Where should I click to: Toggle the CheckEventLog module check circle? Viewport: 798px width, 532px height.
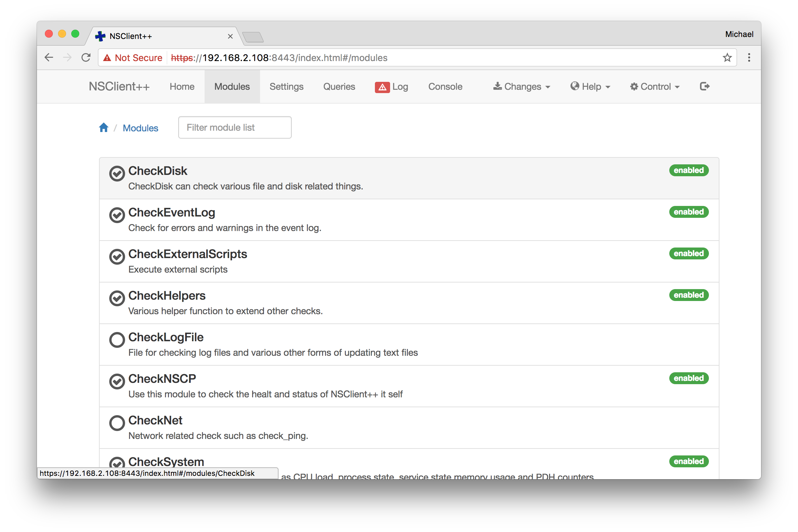[117, 215]
